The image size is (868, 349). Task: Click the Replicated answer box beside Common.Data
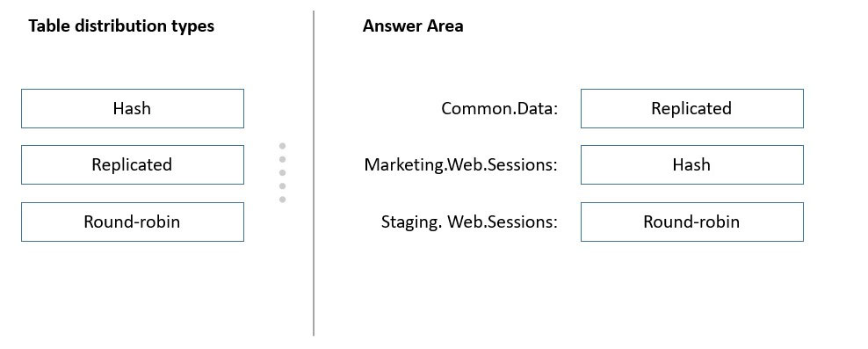point(692,109)
